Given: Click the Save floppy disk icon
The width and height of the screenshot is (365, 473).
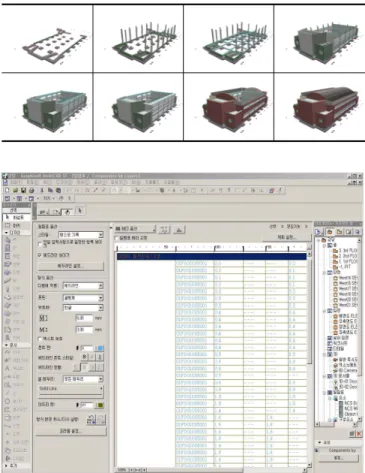Looking at the screenshot, I should 23,190.
